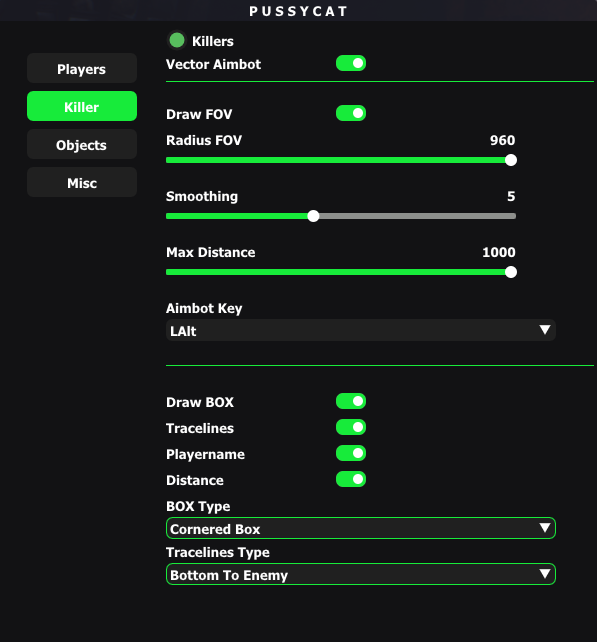This screenshot has height=642, width=597.
Task: Toggle the Vector Aimbot switch
Action: click(x=351, y=63)
